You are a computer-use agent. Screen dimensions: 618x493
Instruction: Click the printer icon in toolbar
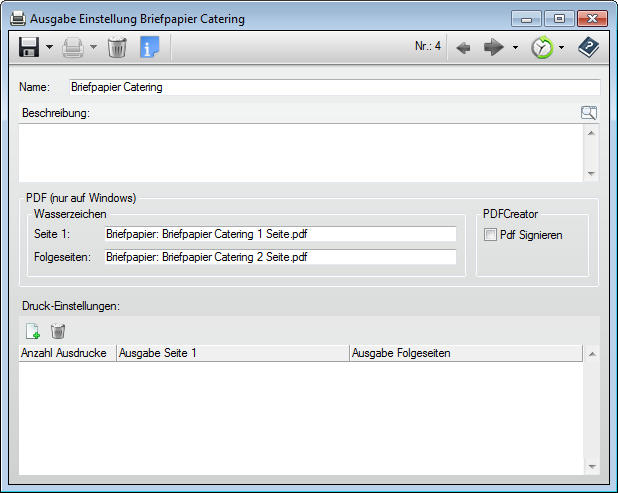click(73, 47)
